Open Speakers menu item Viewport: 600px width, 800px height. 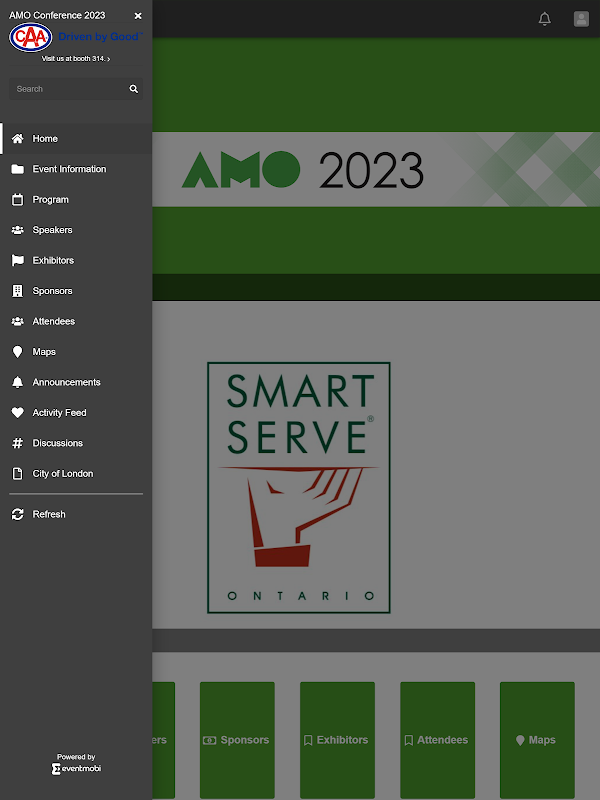(76, 230)
